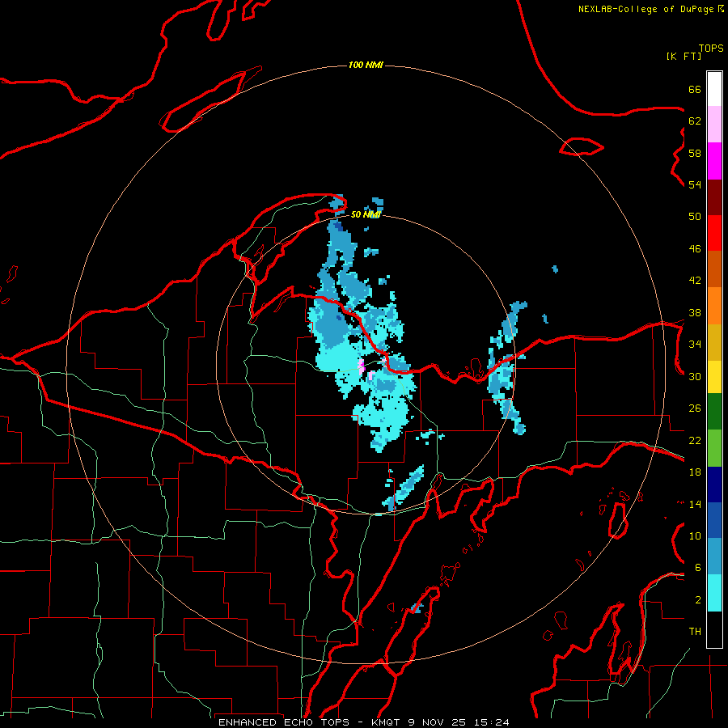
Task: Click the bright red legend swatch
Action: 714,233
